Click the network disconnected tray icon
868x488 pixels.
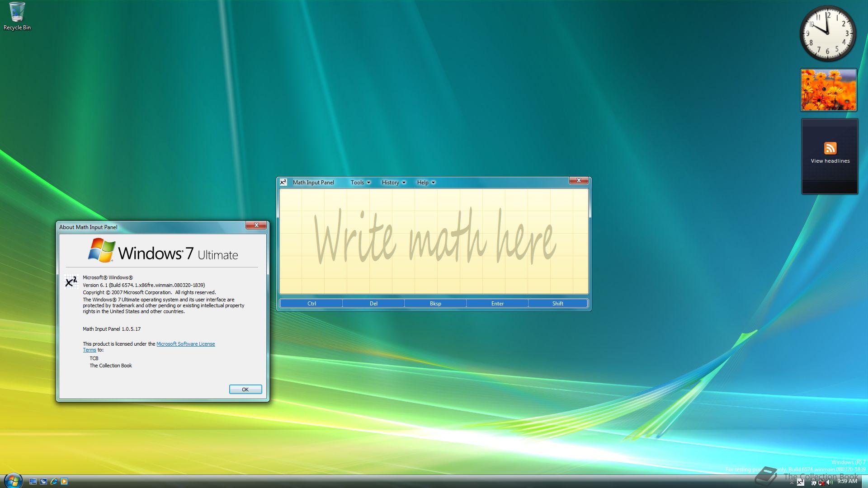pos(821,482)
